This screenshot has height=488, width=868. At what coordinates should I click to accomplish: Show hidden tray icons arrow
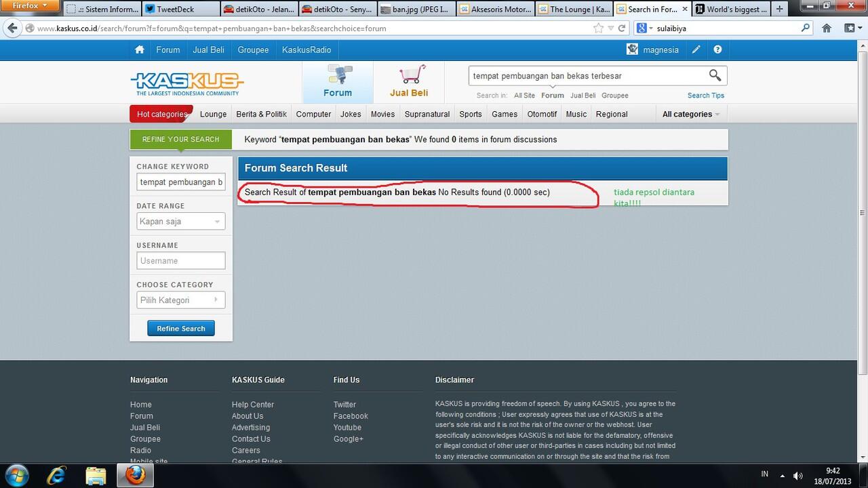click(782, 475)
